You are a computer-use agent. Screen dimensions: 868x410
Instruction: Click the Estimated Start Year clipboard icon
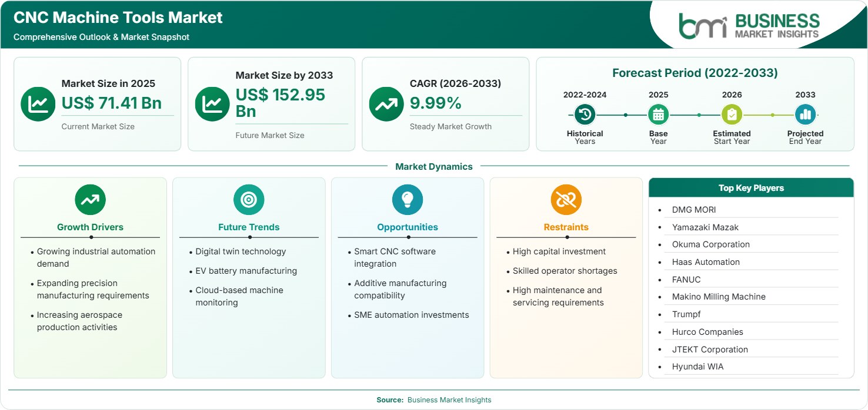click(732, 115)
